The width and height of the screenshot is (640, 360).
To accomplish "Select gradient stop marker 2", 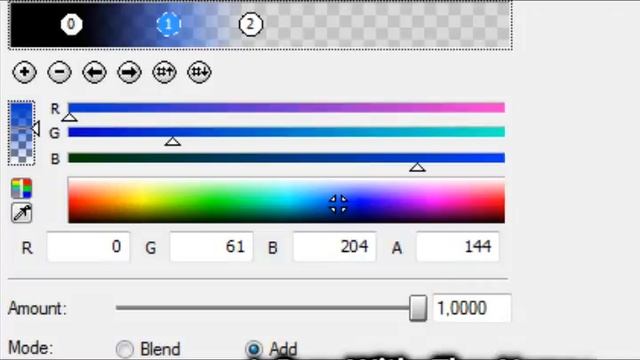I will tap(251, 24).
